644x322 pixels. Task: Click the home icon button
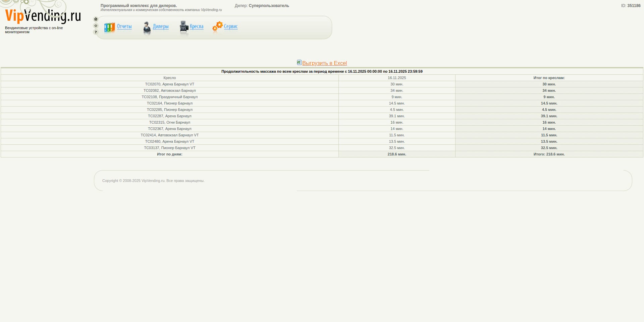click(x=96, y=19)
